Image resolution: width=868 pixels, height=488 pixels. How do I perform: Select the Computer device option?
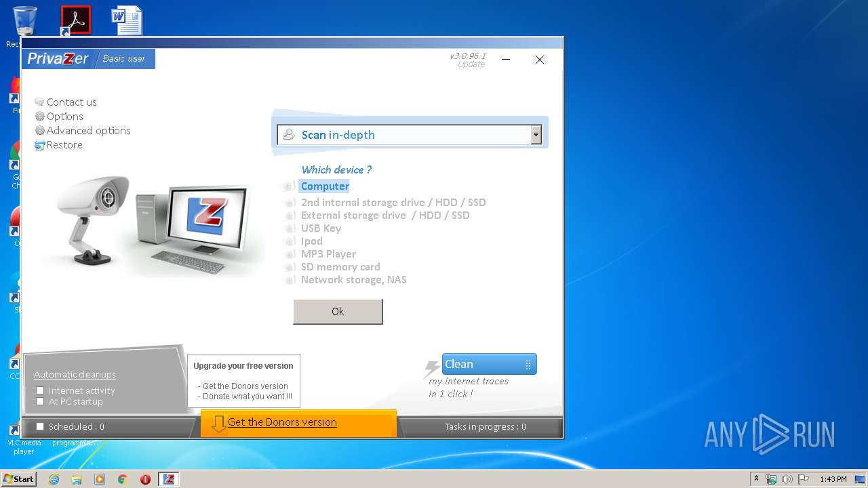click(325, 186)
